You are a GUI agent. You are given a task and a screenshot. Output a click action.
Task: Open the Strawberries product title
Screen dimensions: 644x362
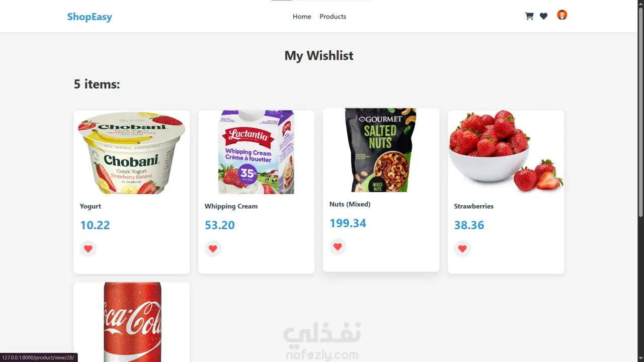coord(473,206)
